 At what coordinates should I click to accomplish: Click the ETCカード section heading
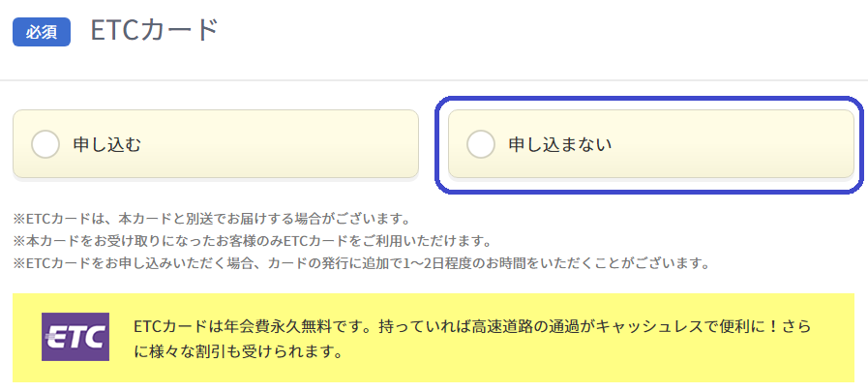(x=155, y=31)
